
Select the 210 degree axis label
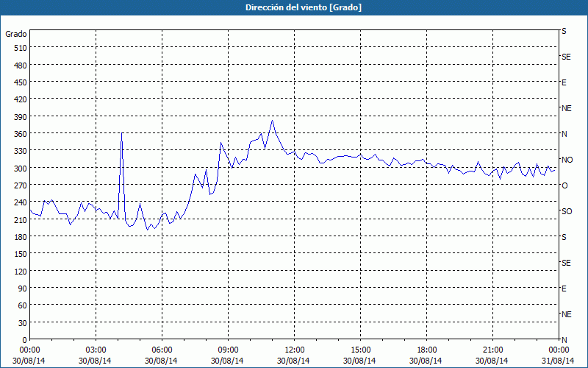coord(21,220)
